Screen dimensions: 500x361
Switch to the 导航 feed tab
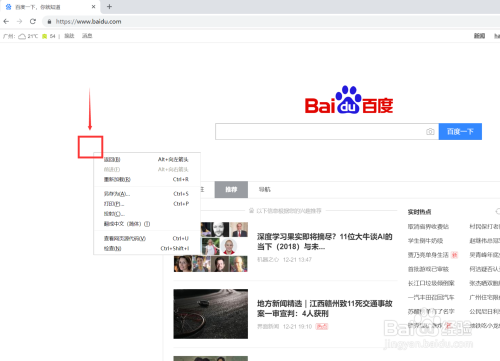(x=265, y=190)
